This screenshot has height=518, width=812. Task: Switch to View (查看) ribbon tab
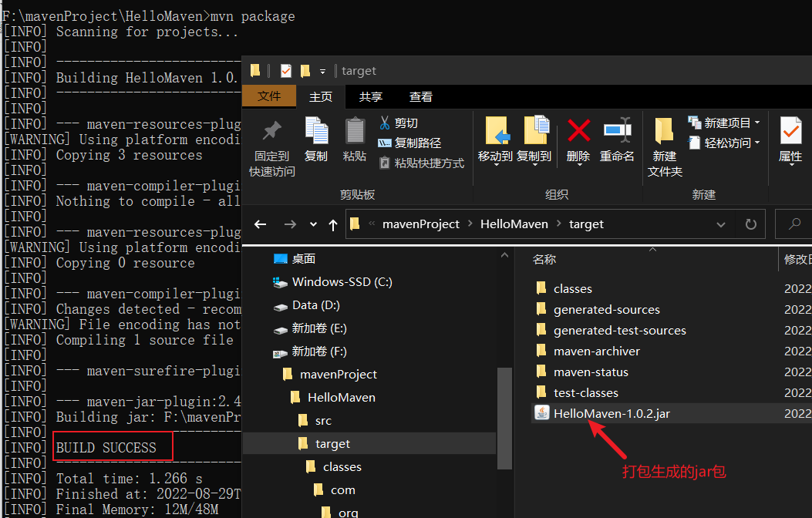pos(420,97)
